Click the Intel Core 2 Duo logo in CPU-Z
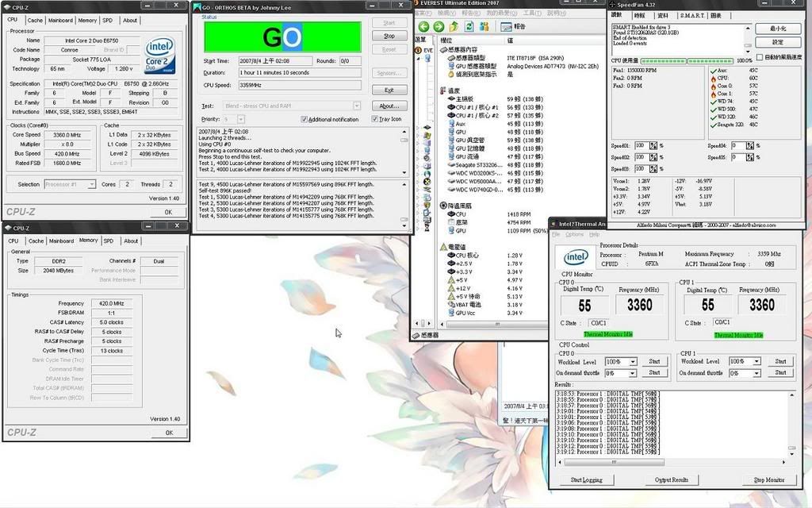Image resolution: width=812 pixels, height=508 pixels. (x=165, y=52)
